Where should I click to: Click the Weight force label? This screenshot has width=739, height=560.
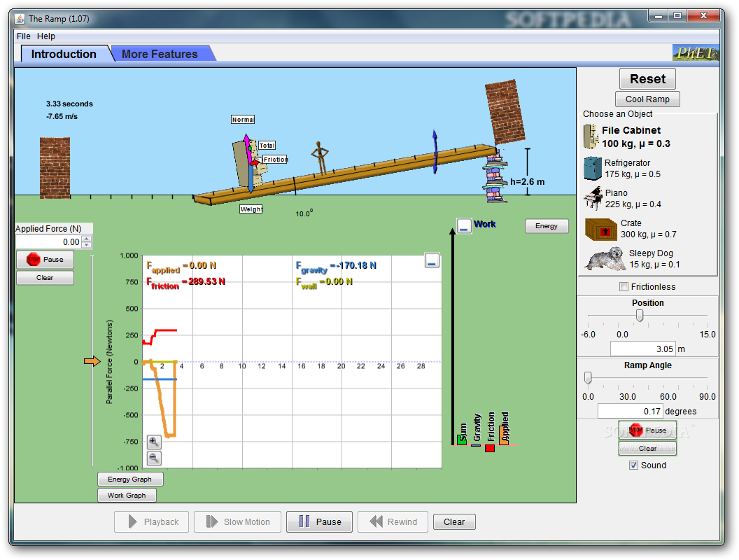(x=251, y=209)
